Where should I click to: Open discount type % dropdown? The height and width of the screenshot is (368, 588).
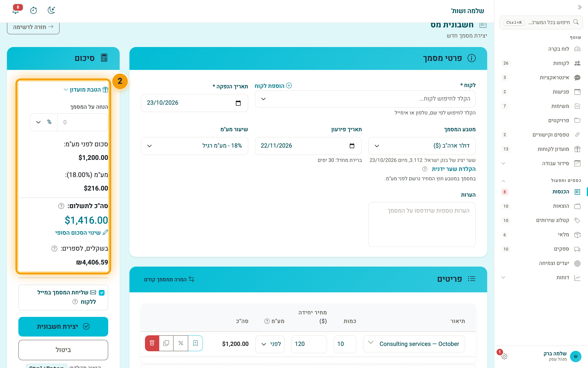pos(44,122)
